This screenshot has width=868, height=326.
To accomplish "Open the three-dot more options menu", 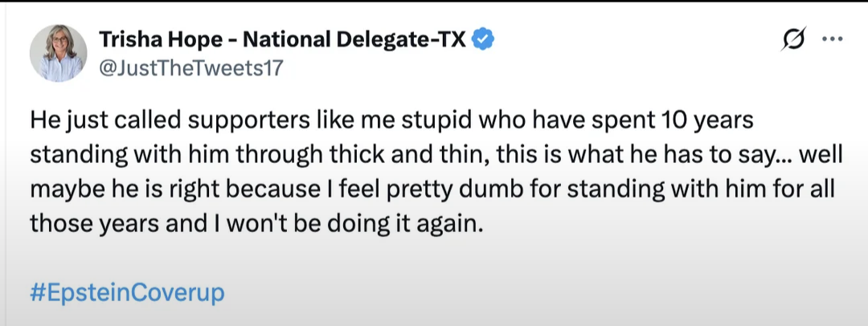I will click(831, 39).
